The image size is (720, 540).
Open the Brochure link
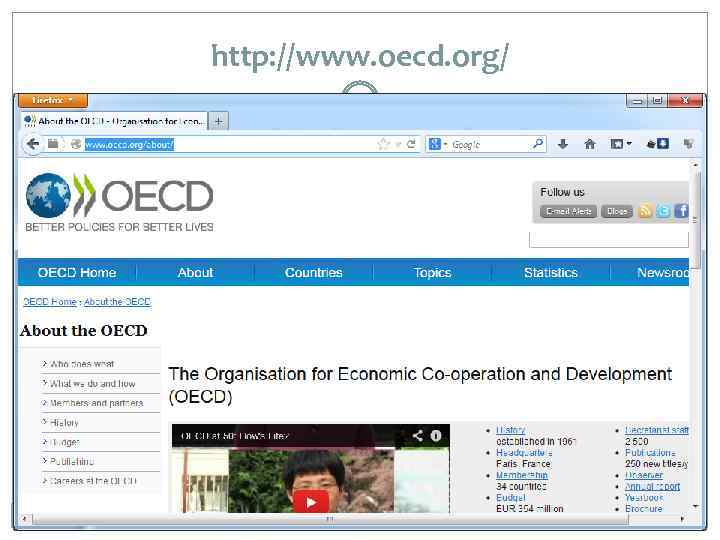(x=644, y=509)
